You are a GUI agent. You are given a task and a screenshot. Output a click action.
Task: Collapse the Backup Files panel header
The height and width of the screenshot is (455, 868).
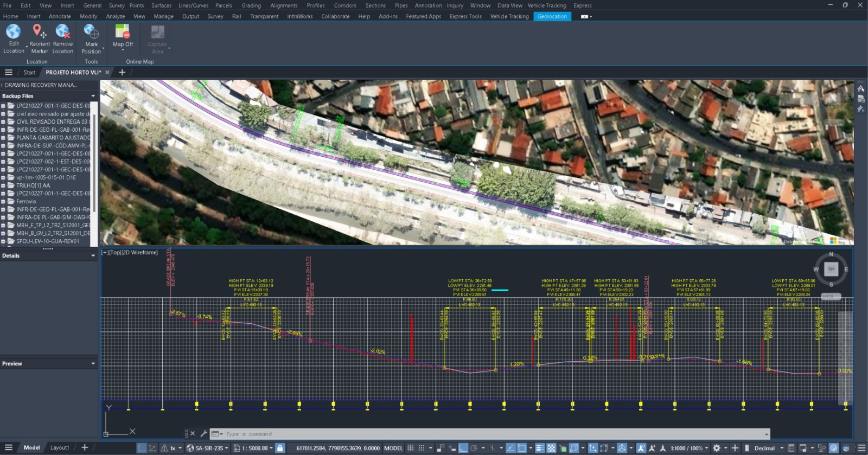(93, 96)
